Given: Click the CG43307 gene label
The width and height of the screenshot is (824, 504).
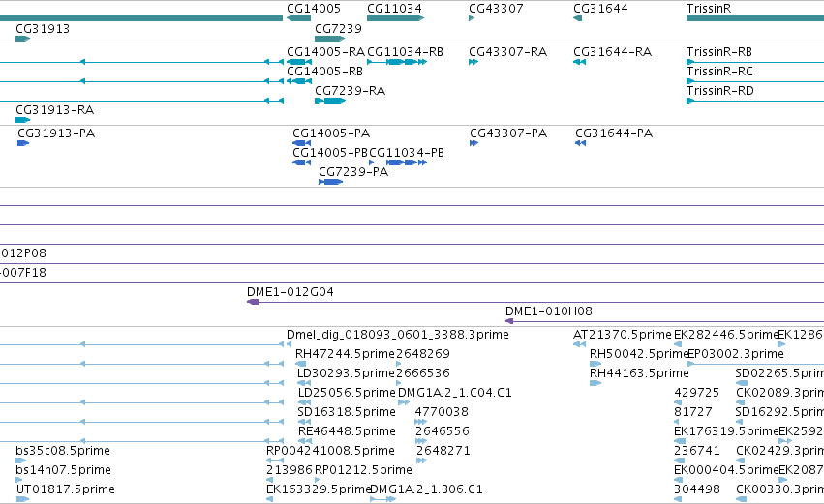Looking at the screenshot, I should (496, 9).
